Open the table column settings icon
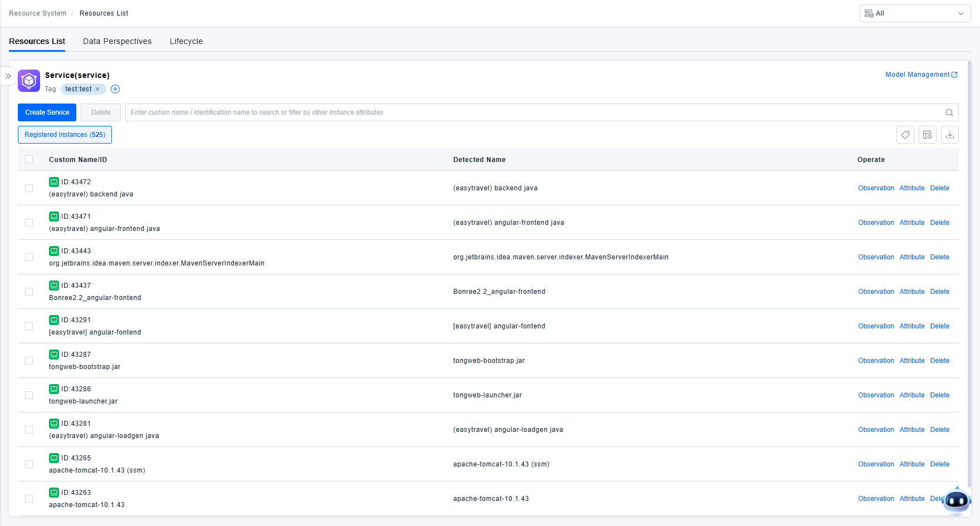 coord(928,135)
